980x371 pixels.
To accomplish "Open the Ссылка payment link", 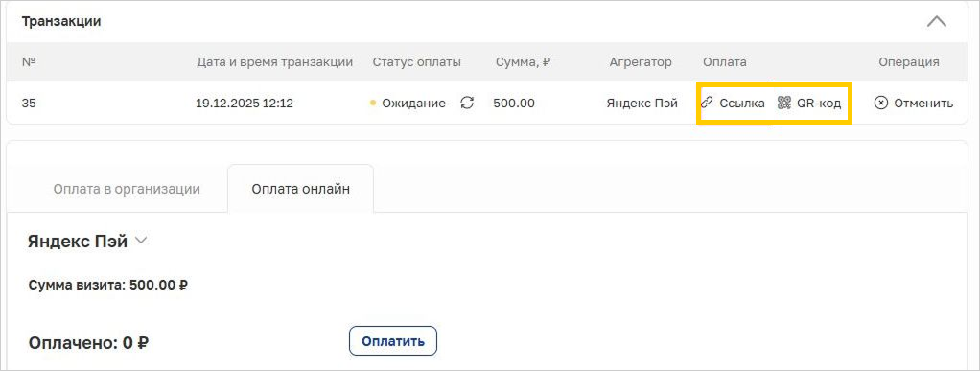I will (733, 104).
